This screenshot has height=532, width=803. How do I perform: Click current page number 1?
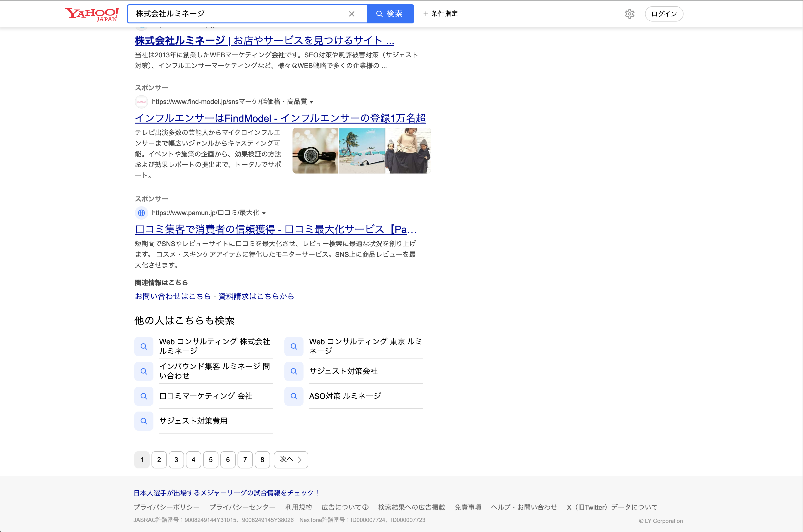[142, 460]
